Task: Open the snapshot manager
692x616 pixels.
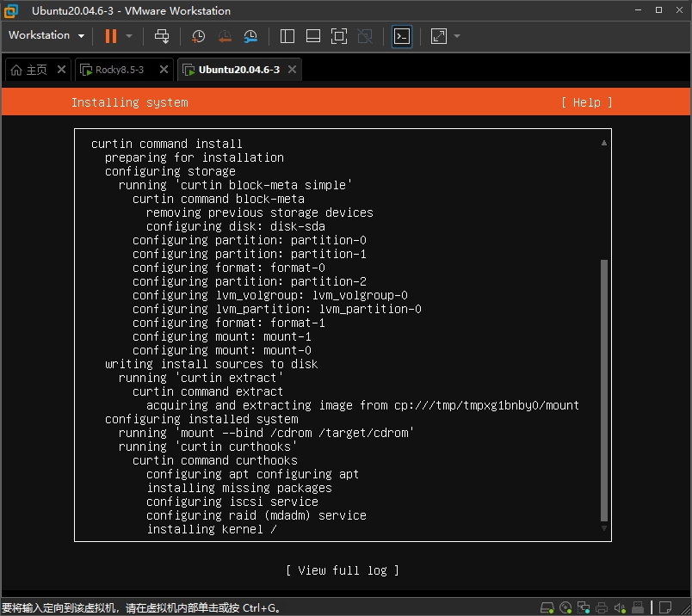Action: (x=250, y=36)
